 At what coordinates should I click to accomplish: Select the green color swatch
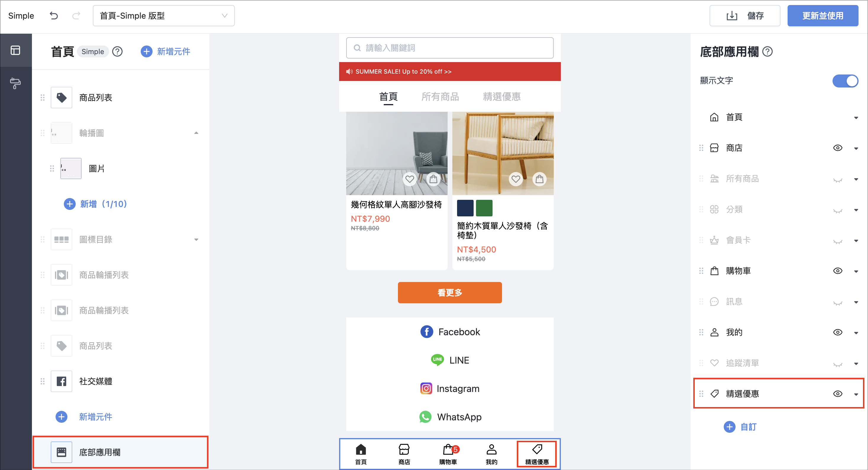[x=484, y=208]
